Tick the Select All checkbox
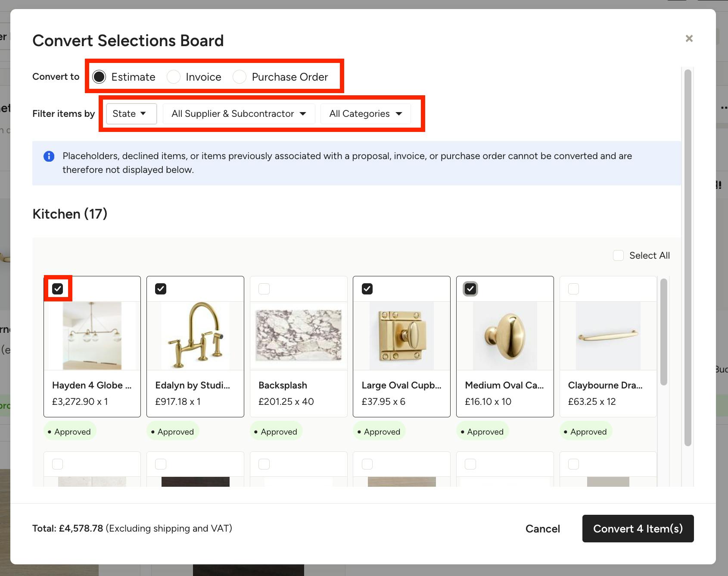 (618, 255)
